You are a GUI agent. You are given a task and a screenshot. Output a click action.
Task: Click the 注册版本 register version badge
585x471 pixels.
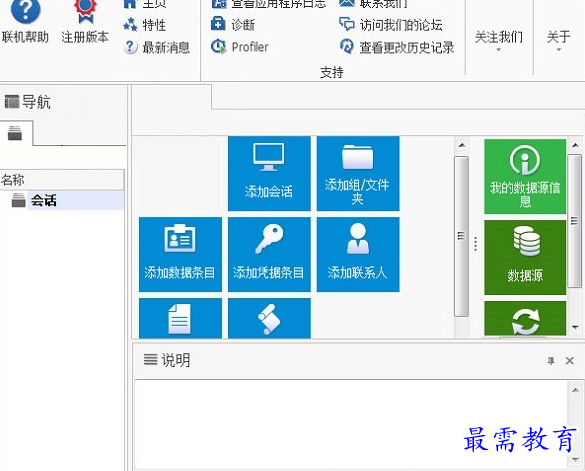(85, 22)
